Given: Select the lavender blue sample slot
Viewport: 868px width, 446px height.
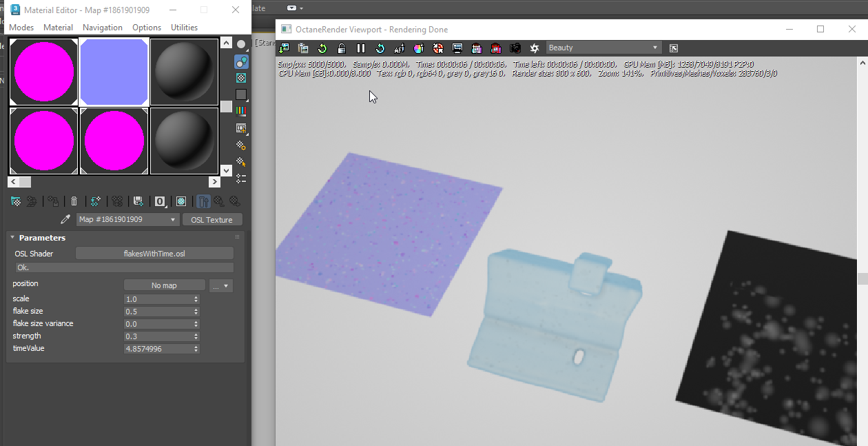Looking at the screenshot, I should click(114, 72).
